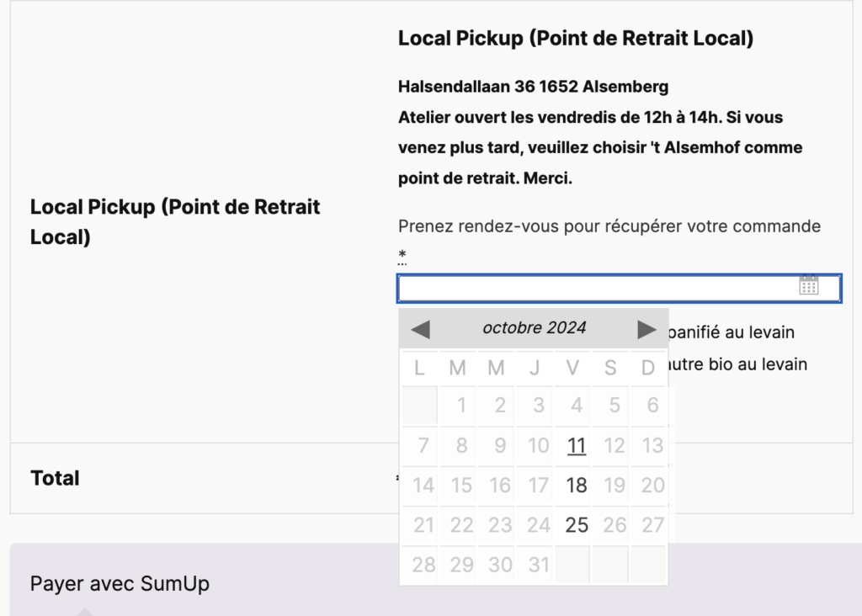Click disabled date 31 in calendar
Screen dimensions: 862x616
tap(538, 565)
